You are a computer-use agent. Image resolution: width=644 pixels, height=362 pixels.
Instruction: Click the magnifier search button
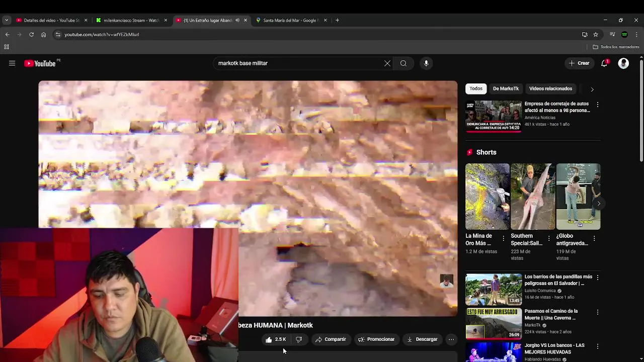[x=404, y=63]
